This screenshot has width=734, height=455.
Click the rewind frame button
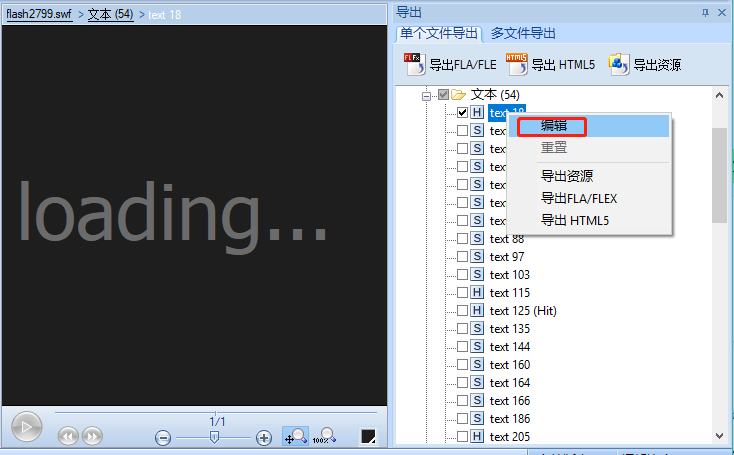(x=68, y=436)
